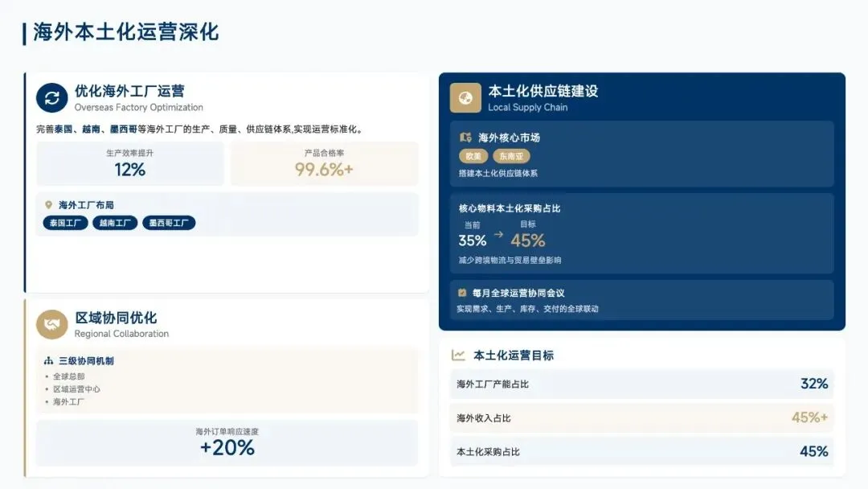Screen dimensions: 868x489
Task: Click the globe icon beside 本土化供应链建设
Action: click(x=465, y=98)
